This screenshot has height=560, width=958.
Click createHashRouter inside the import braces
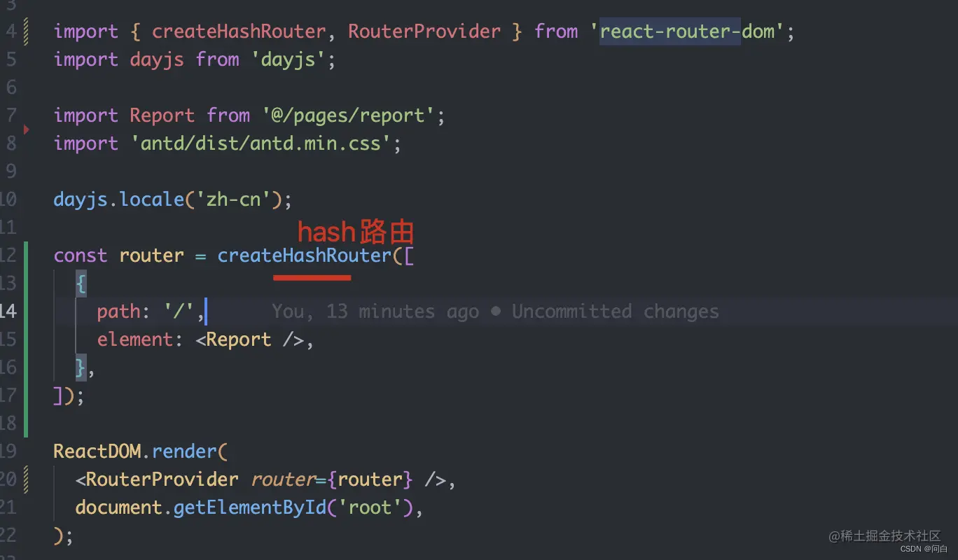click(x=239, y=31)
